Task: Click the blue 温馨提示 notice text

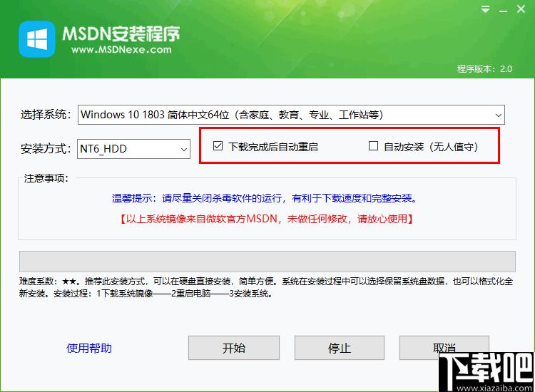Action: (x=265, y=198)
